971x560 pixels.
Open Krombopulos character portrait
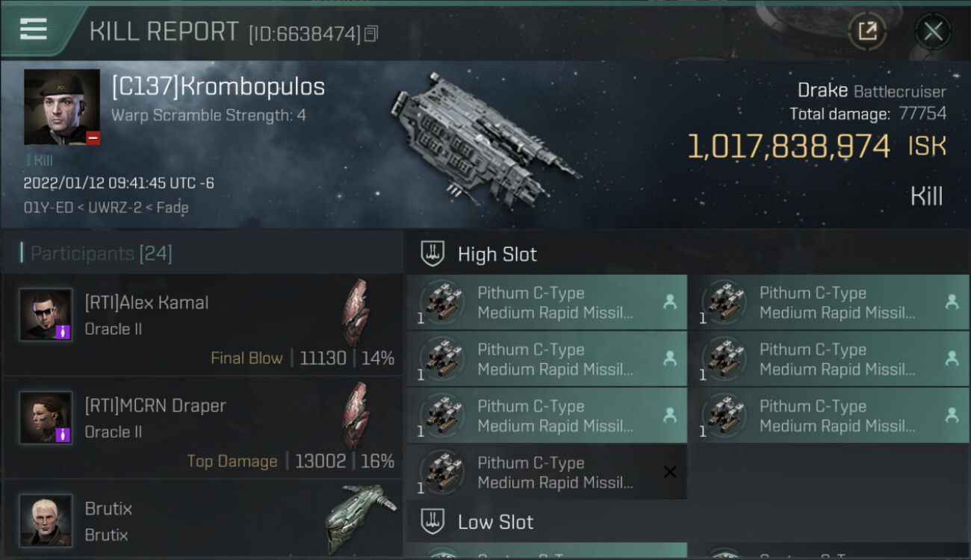point(61,107)
